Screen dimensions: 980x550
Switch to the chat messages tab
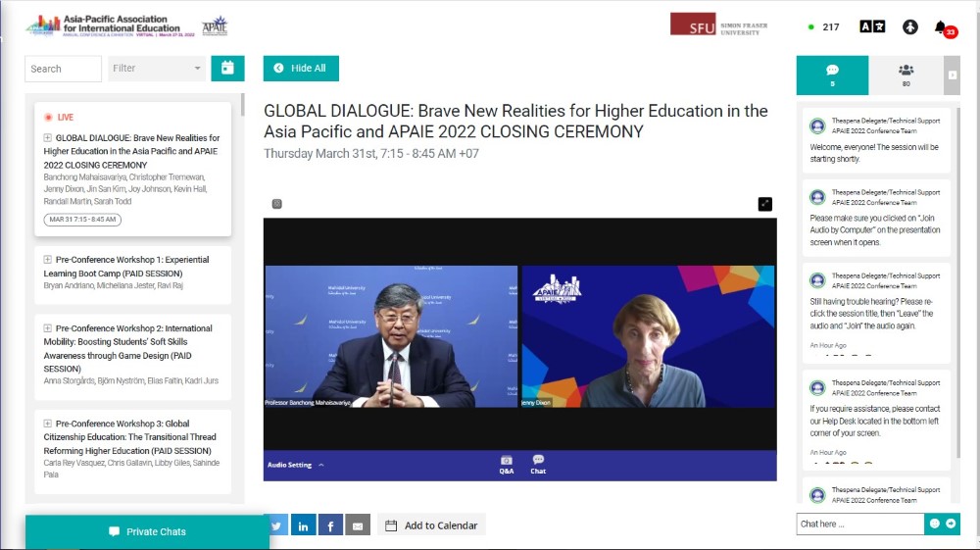(x=832, y=75)
